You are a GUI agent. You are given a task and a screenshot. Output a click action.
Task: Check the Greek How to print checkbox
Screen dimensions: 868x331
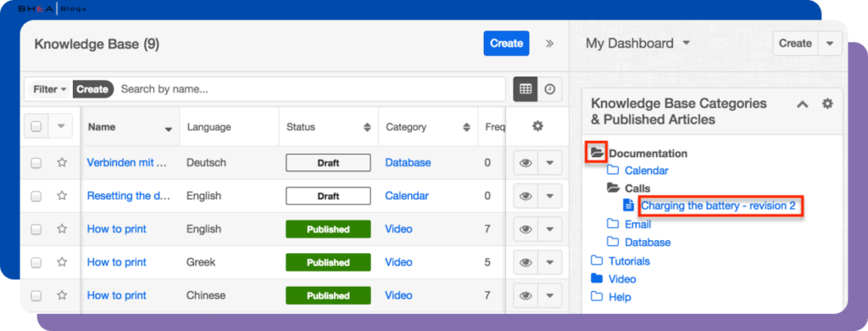click(x=36, y=262)
